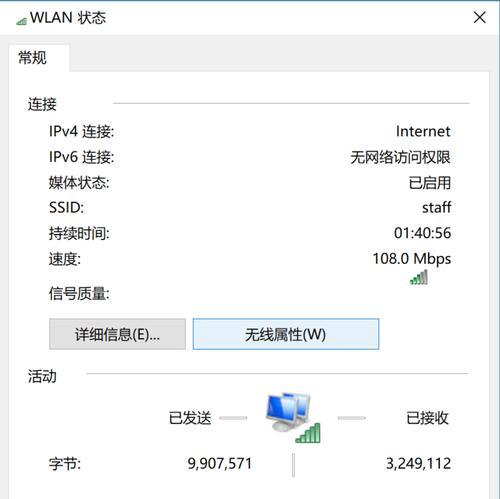
Task: Click the received bytes count 3,249,112
Action: (x=418, y=464)
